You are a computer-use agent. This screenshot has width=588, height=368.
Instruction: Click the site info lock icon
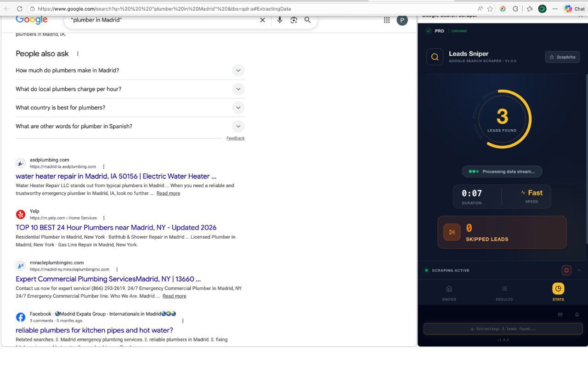(x=32, y=9)
